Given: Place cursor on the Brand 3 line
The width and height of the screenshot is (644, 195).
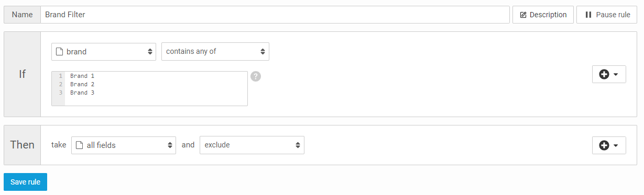Looking at the screenshot, I should tap(82, 93).
